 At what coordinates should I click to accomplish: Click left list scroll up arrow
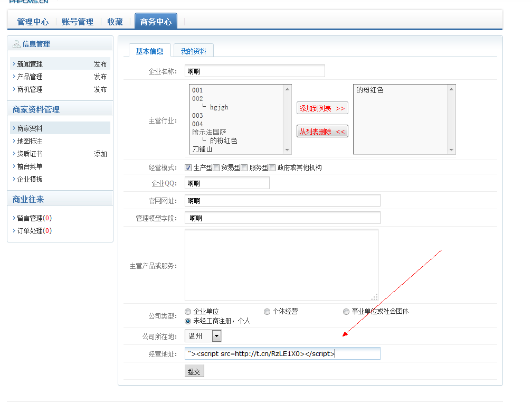[x=287, y=89]
